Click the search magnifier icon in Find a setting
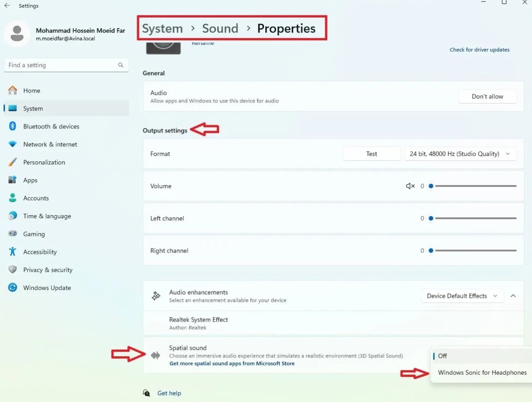The image size is (532, 402). coord(121,65)
